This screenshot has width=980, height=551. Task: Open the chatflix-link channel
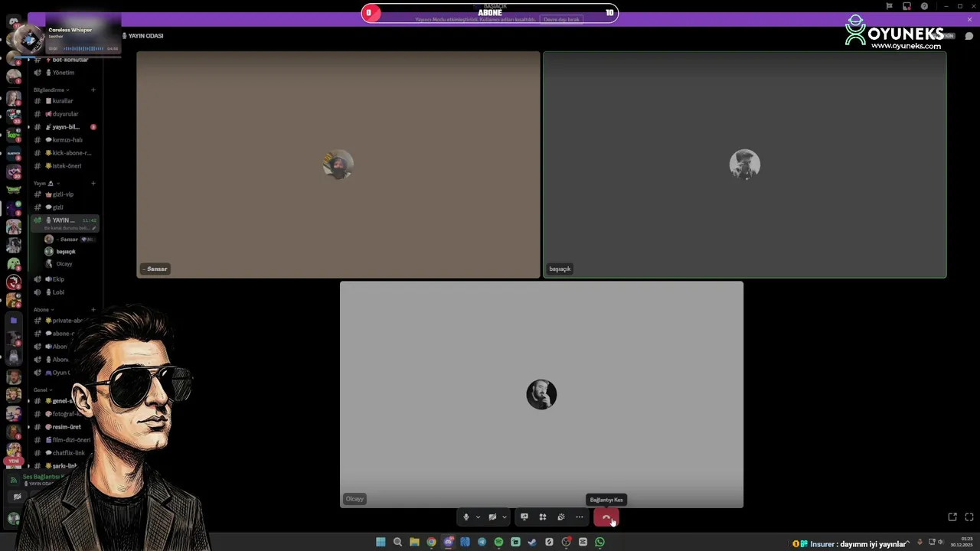point(64,453)
